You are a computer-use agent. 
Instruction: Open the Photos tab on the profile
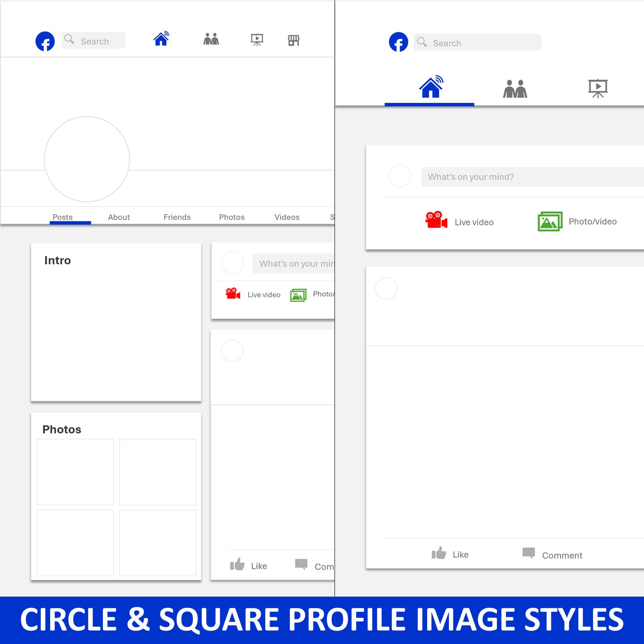(x=232, y=217)
